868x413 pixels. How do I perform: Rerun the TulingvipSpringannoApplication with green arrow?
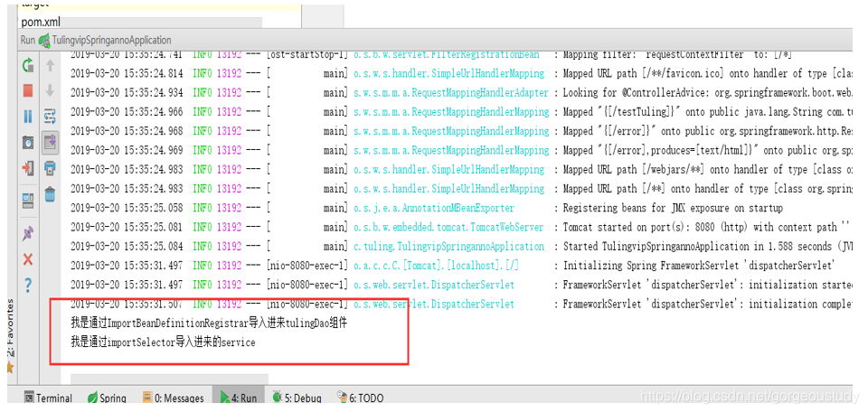coord(28,66)
